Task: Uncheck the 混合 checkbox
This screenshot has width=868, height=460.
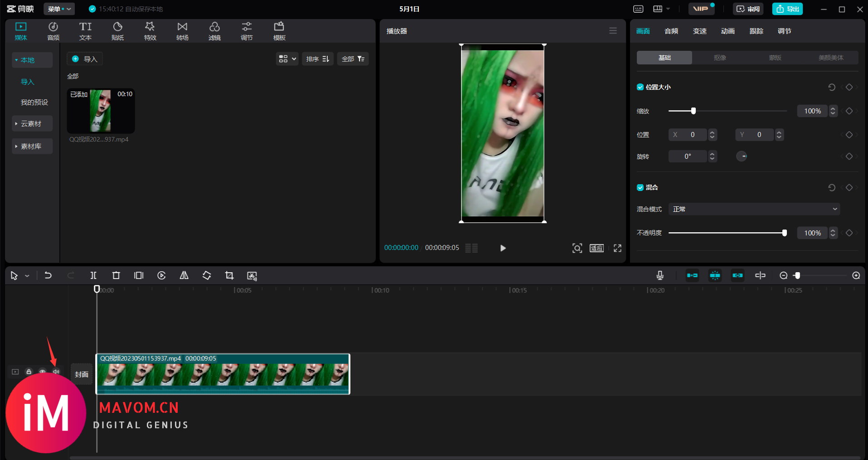Action: click(x=640, y=187)
